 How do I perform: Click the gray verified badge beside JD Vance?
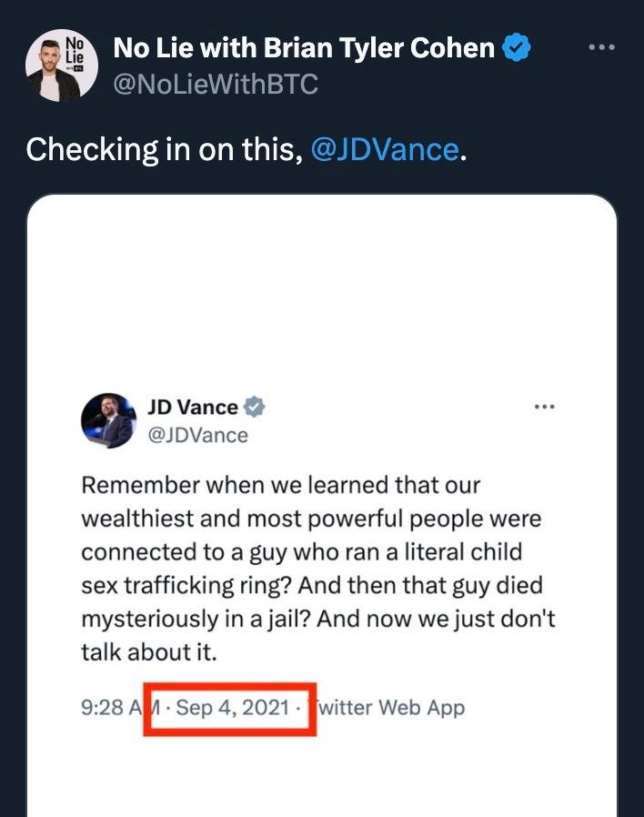tap(255, 407)
